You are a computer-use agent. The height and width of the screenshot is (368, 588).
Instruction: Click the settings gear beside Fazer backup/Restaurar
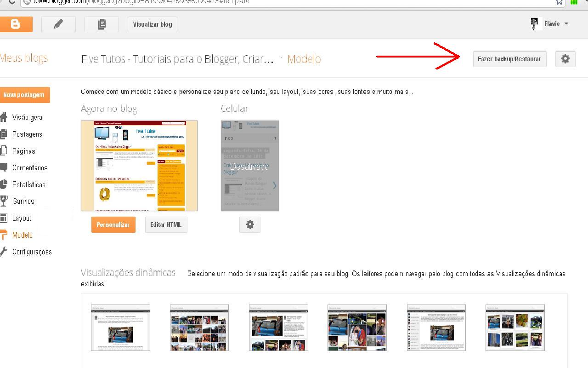pyautogui.click(x=565, y=59)
